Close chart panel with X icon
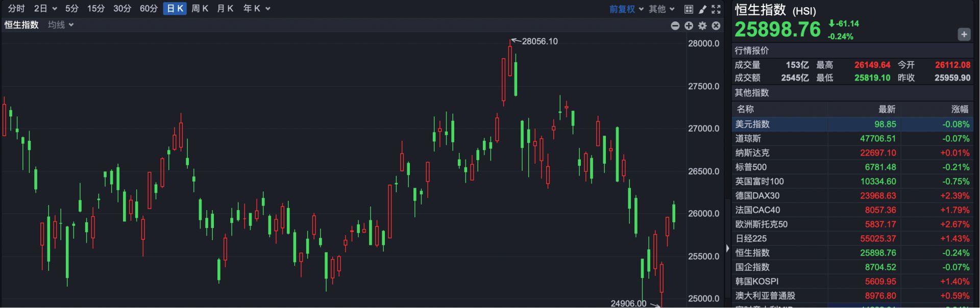Image resolution: width=980 pixels, height=308 pixels. click(x=716, y=25)
